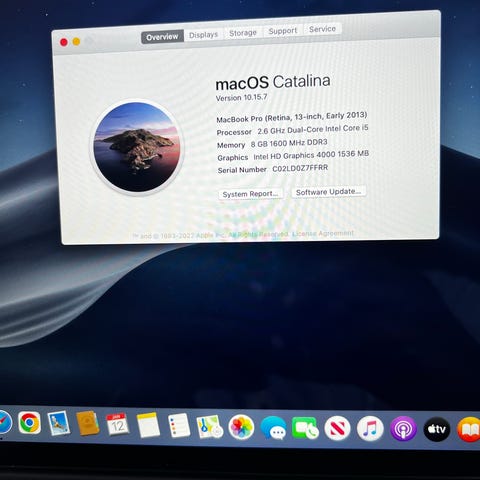This screenshot has height=480, width=480.
Task: Launch the Maps app
Action: 210,427
